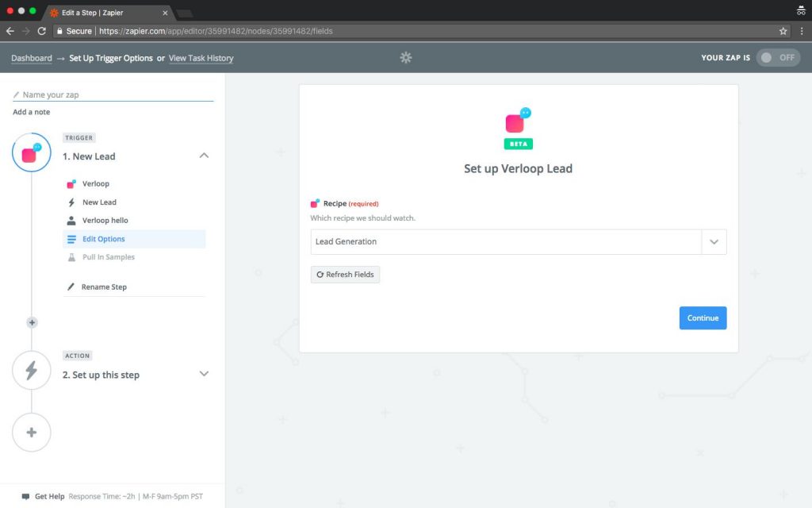Add a new step with large plus circle
The image size is (812, 508).
coord(32,433)
